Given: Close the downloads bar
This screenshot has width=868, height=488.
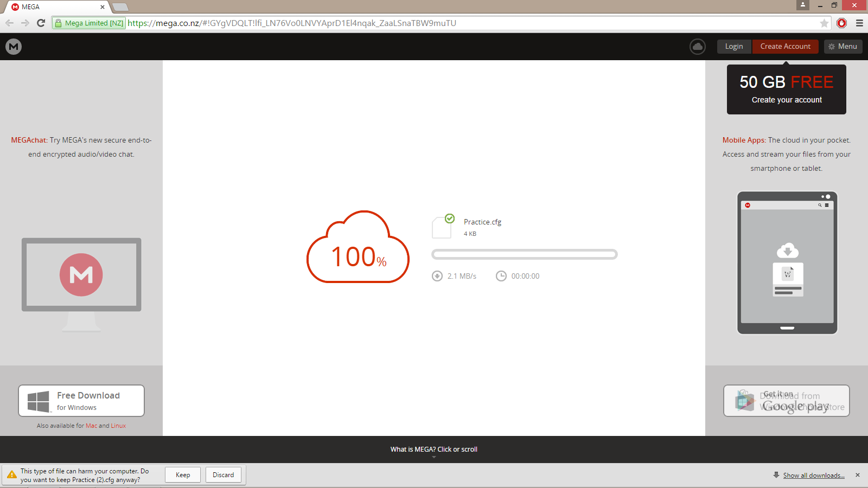Looking at the screenshot, I should [x=858, y=475].
